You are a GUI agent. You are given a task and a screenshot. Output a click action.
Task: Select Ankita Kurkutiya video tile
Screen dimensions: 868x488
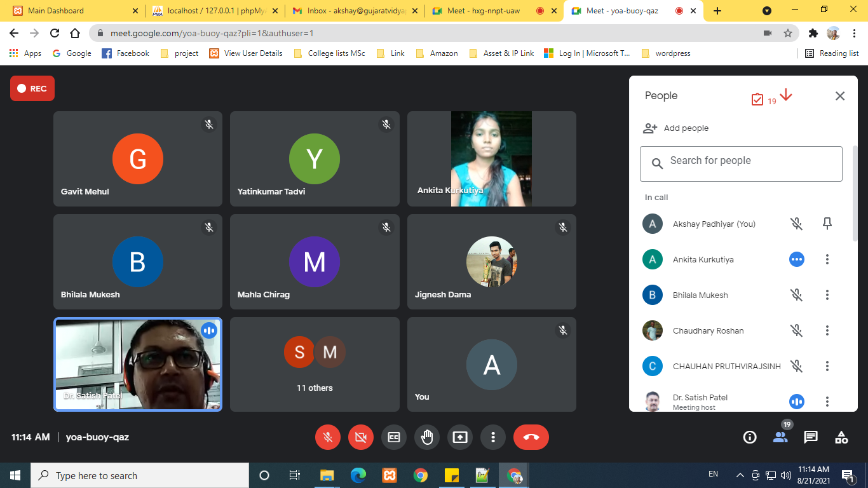point(492,159)
